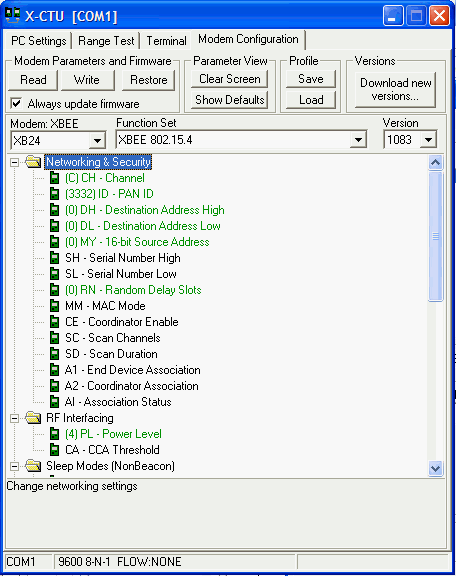Click the scrollbar down arrow

click(x=436, y=469)
